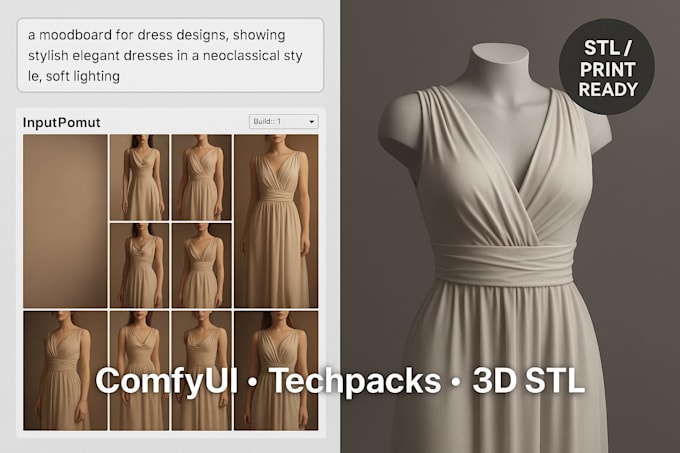The image size is (680, 453).
Task: Open the Build:: 1 dropdown
Action: point(284,121)
